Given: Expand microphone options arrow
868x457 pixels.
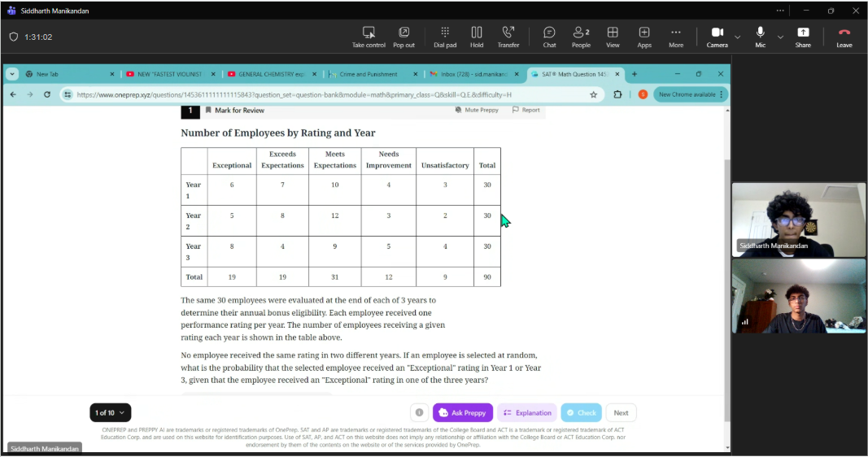Looking at the screenshot, I should [780, 37].
